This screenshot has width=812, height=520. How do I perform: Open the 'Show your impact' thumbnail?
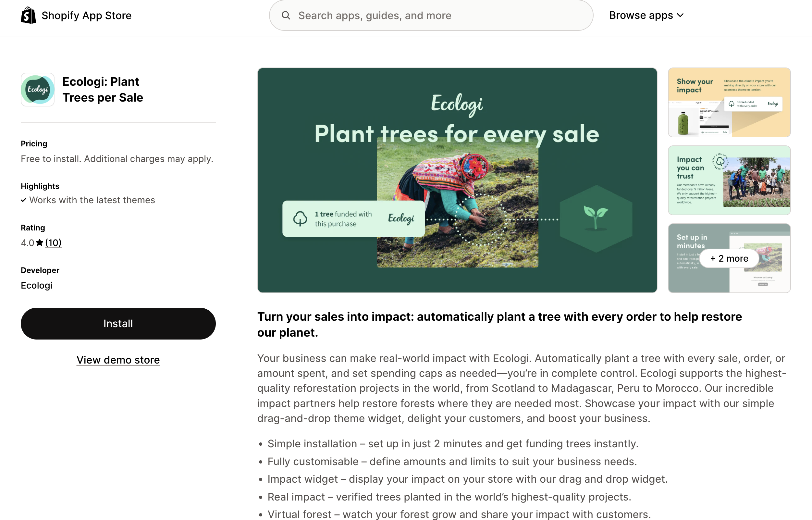pos(729,102)
